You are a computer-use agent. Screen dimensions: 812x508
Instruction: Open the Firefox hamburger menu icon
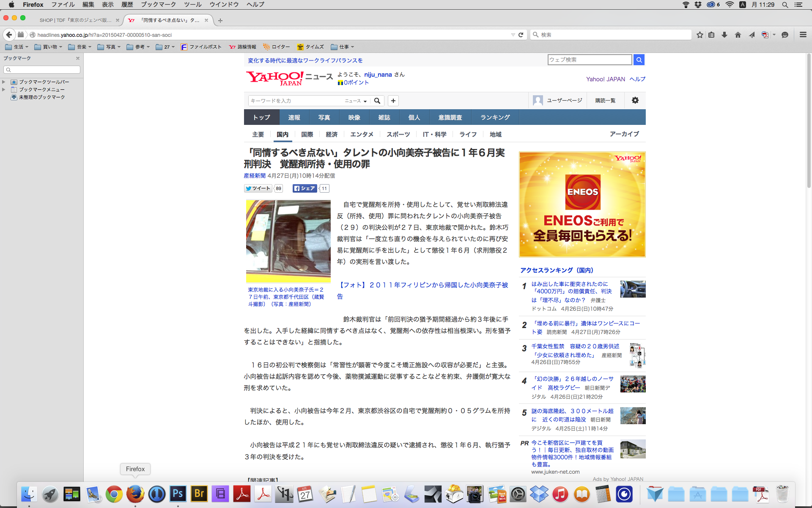click(803, 35)
